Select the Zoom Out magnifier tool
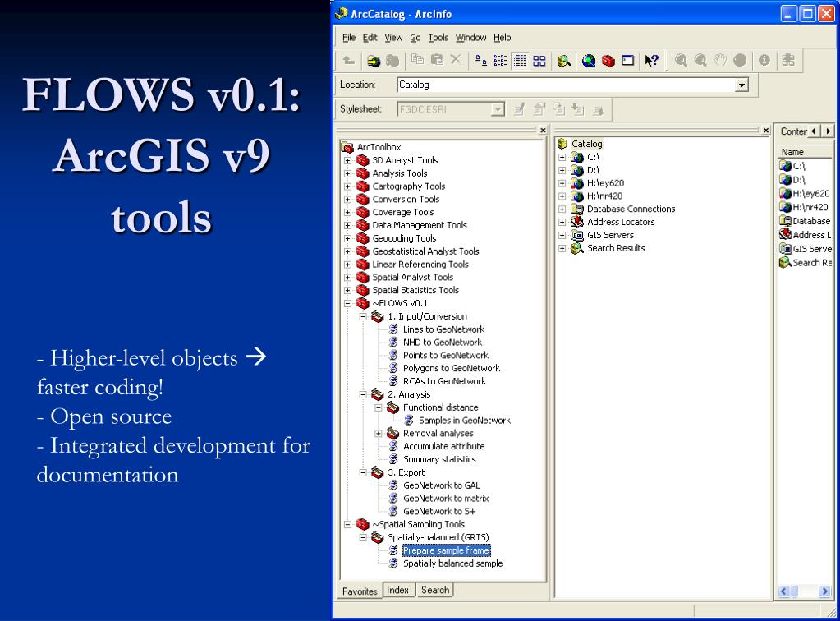Image resolution: width=840 pixels, height=621 pixels. pos(700,61)
